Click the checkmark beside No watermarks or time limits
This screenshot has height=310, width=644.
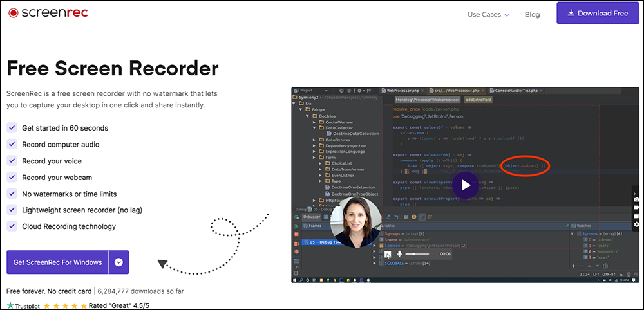[12, 194]
